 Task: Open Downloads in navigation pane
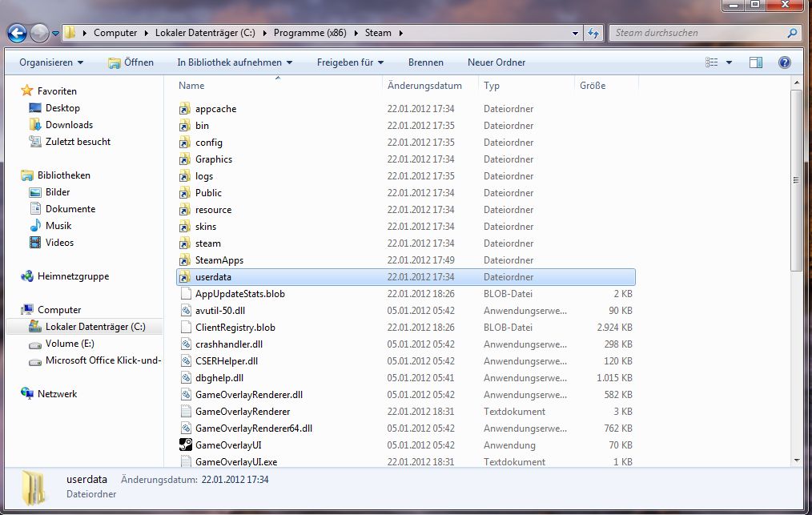(69, 125)
